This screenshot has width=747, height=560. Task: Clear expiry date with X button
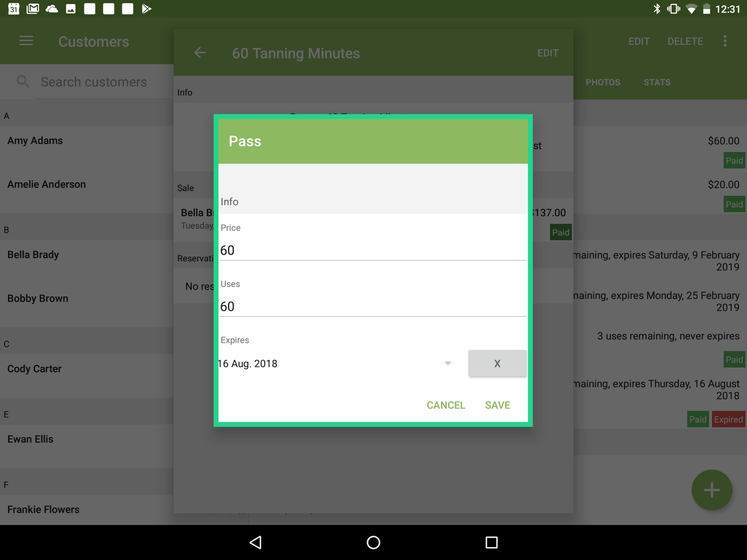[x=497, y=363]
